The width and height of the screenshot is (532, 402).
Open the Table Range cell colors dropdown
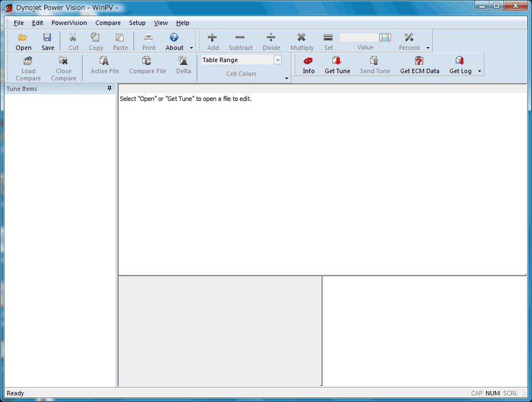pos(278,60)
